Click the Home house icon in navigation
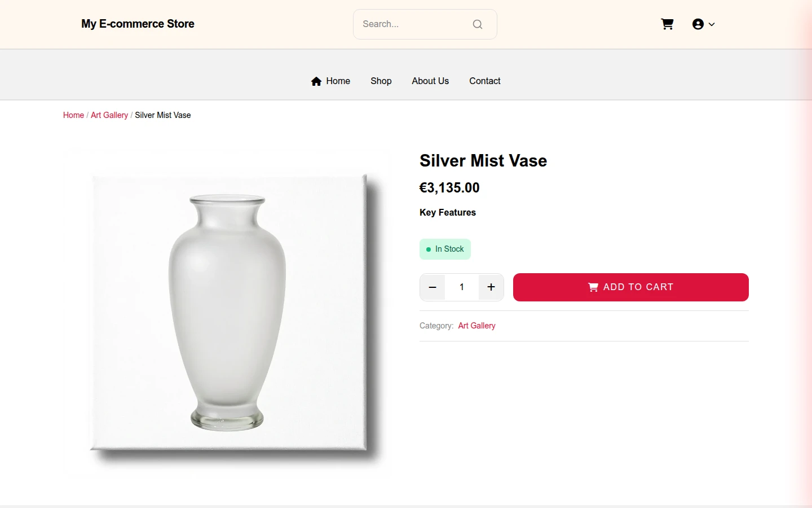The height and width of the screenshot is (508, 812). coord(316,81)
